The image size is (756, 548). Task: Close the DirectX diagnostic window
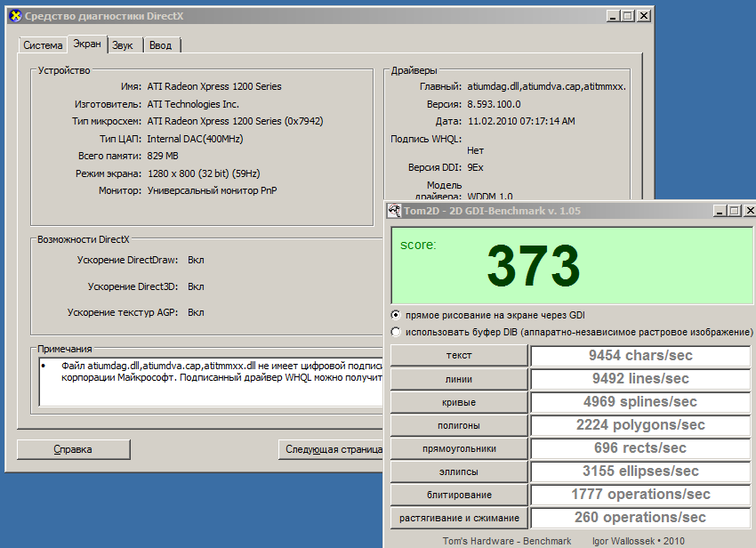point(643,16)
